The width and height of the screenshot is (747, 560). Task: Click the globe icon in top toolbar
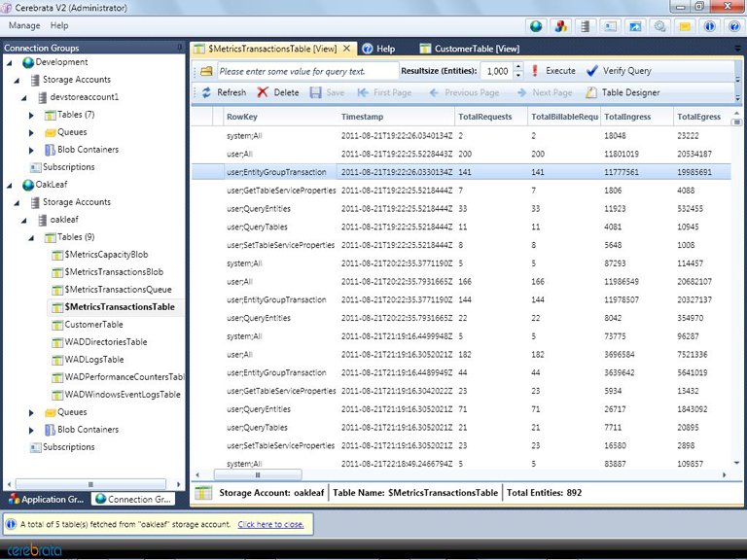tap(536, 26)
